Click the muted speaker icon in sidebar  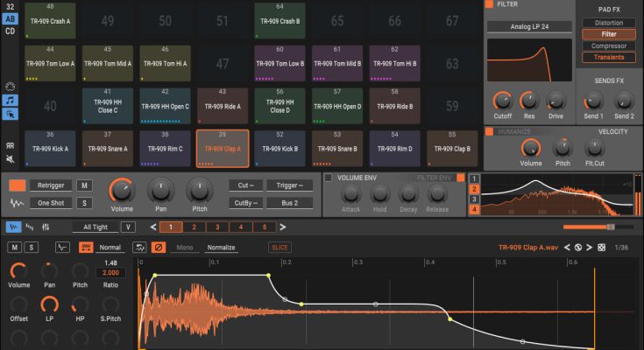click(x=11, y=159)
